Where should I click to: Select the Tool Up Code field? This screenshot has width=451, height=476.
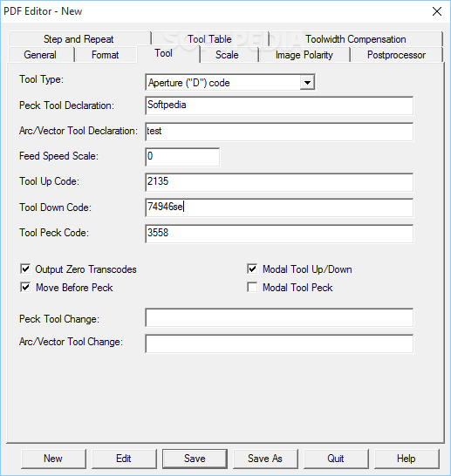point(279,182)
